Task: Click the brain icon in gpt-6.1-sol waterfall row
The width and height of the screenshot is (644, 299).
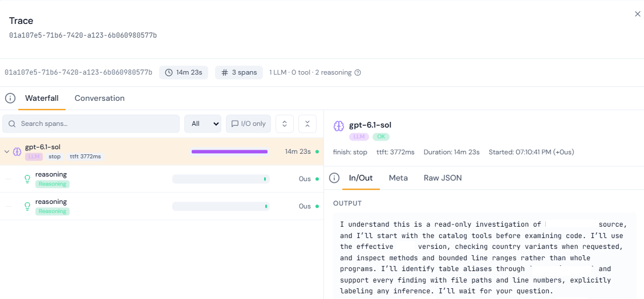Action: [x=17, y=151]
